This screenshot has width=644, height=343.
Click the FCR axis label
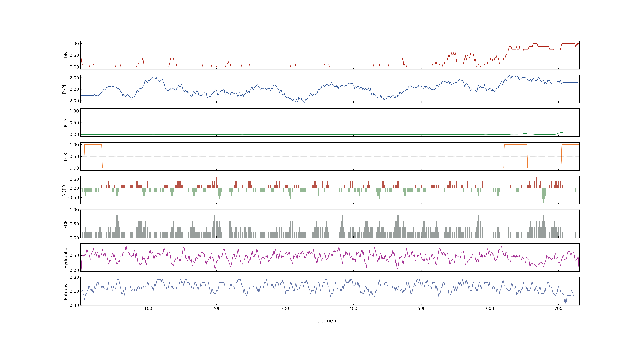(x=66, y=224)
